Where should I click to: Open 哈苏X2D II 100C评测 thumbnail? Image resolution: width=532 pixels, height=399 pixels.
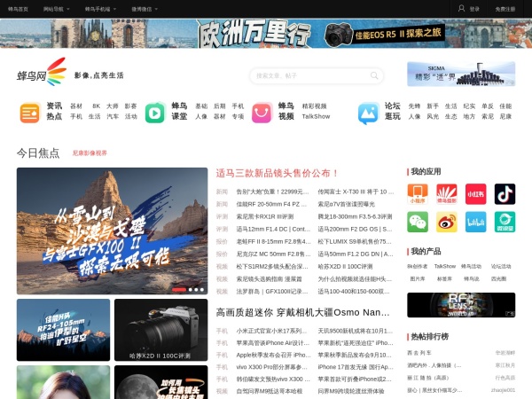[160, 330]
